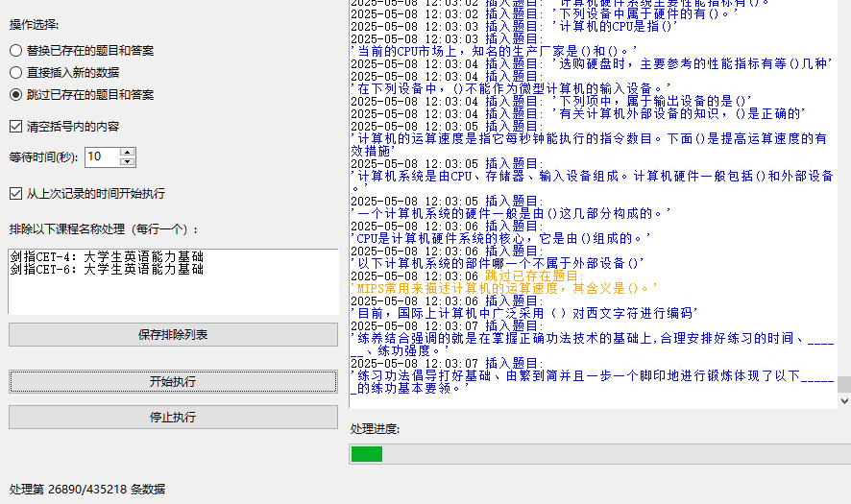This screenshot has width=851, height=504.
Task: Click the 等待时间 seconds input field
Action: (x=102, y=156)
